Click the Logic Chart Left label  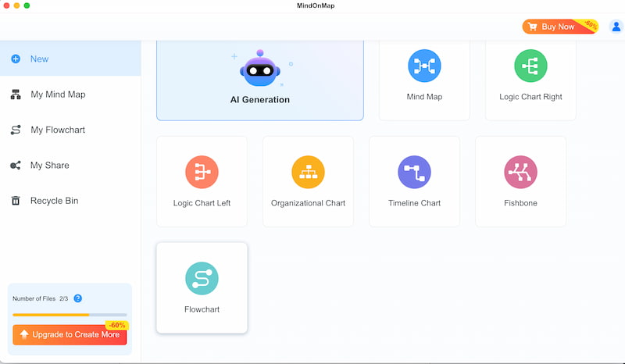[202, 203]
